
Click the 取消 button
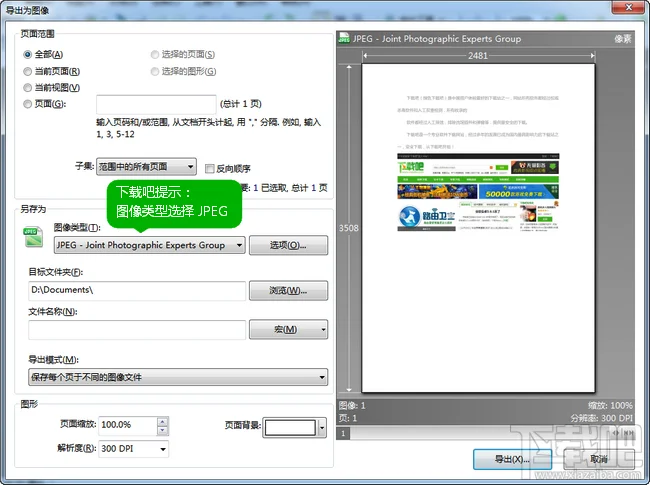pyautogui.click(x=599, y=459)
